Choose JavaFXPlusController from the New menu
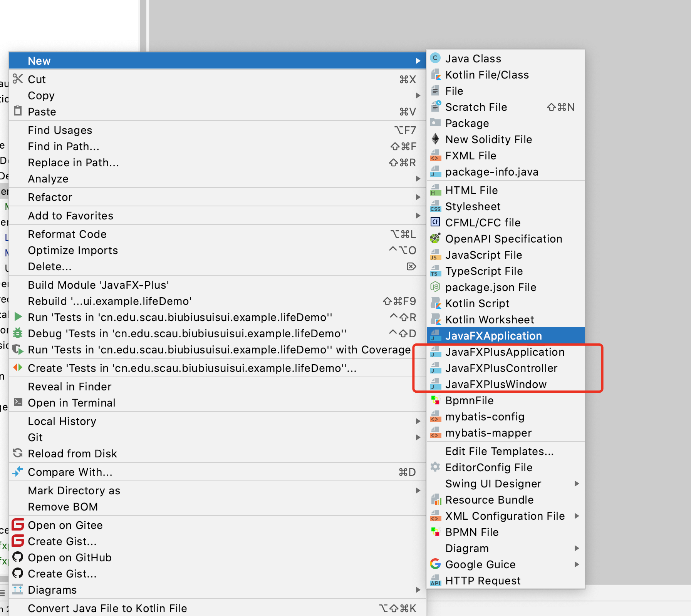 [501, 368]
